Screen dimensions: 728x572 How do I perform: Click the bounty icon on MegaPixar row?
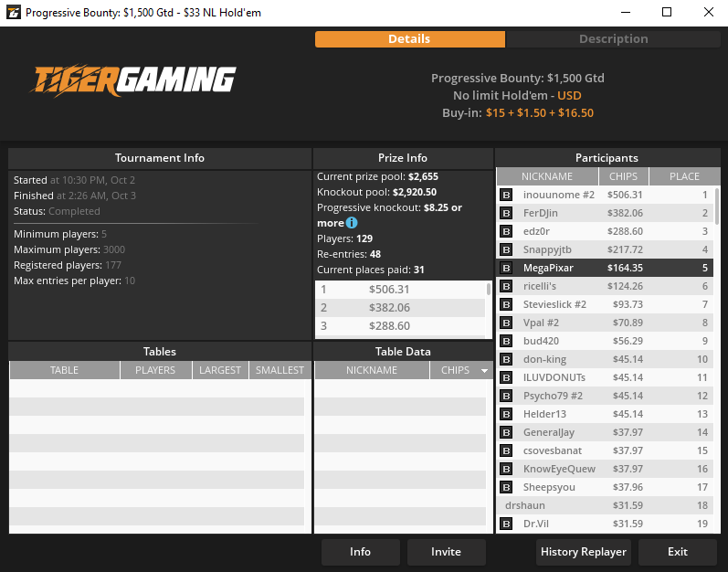click(x=506, y=268)
